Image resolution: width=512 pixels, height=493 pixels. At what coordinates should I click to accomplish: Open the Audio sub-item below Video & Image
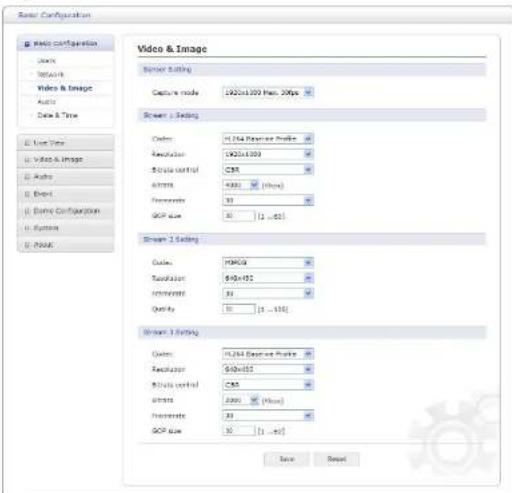[46, 102]
